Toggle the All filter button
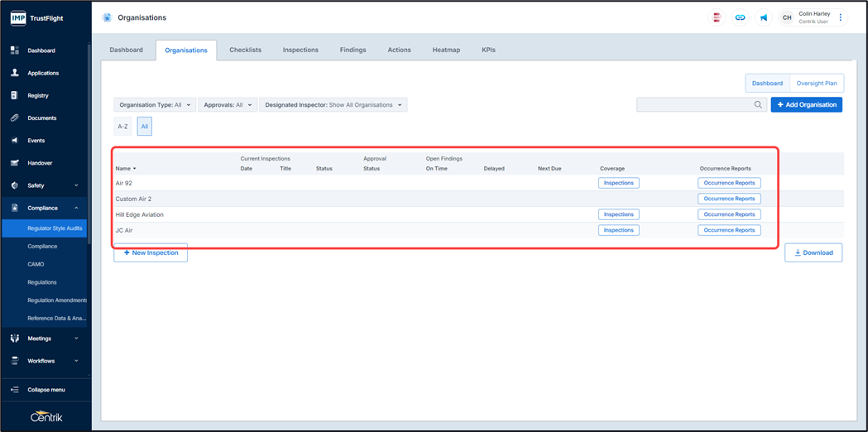This screenshot has height=432, width=868. [144, 127]
